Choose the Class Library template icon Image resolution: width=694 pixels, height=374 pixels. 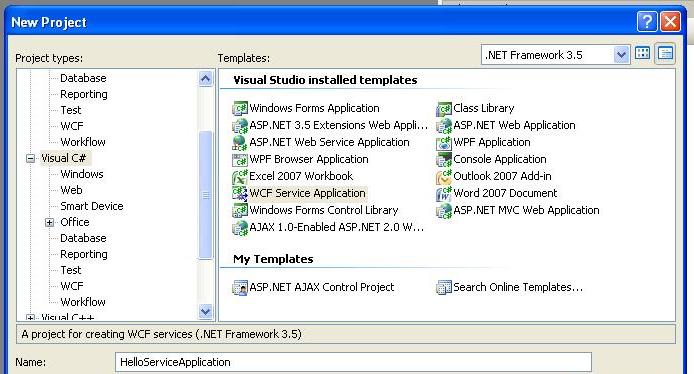click(x=443, y=108)
